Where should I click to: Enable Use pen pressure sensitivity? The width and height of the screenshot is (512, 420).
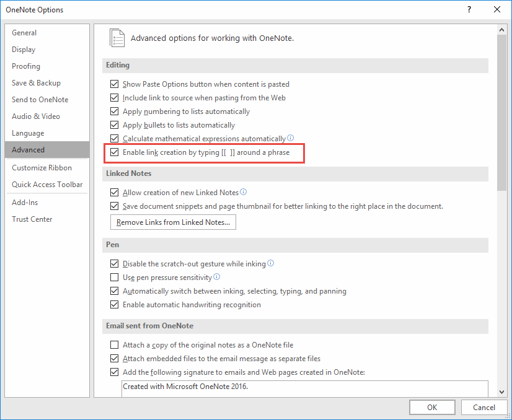tap(114, 278)
